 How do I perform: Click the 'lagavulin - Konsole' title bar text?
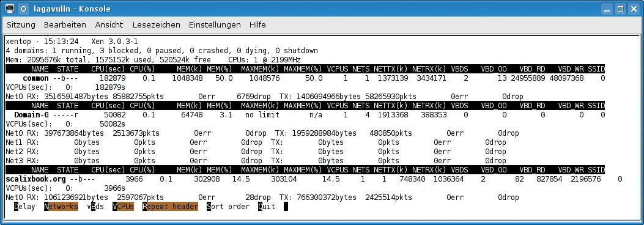pyautogui.click(x=72, y=9)
